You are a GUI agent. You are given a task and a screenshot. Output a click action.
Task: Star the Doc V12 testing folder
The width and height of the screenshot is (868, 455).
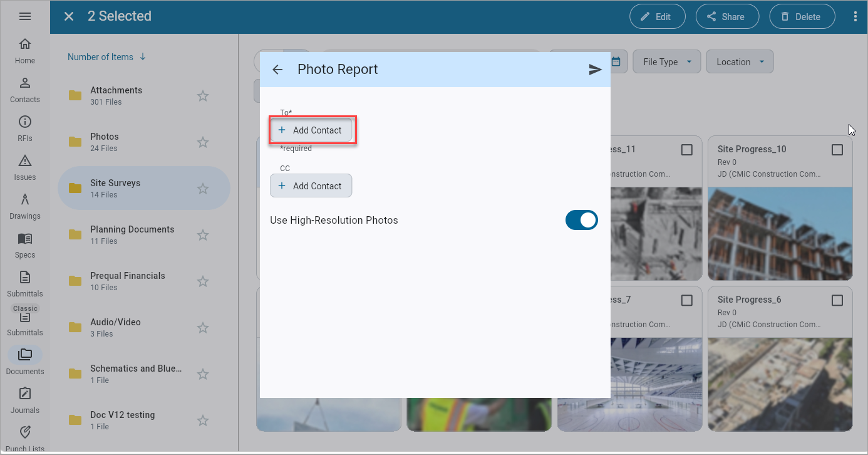[x=203, y=421]
